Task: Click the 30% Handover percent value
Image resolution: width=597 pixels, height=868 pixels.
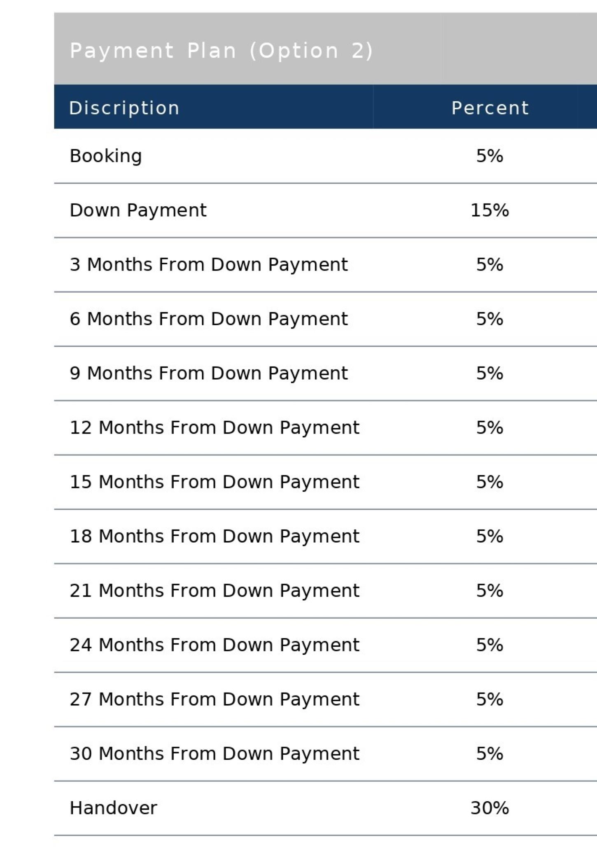Action: [490, 808]
